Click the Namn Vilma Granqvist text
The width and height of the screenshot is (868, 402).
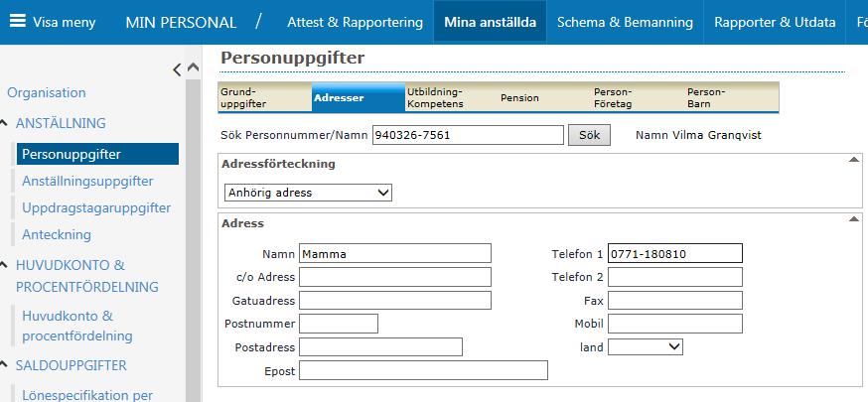pyautogui.click(x=698, y=135)
